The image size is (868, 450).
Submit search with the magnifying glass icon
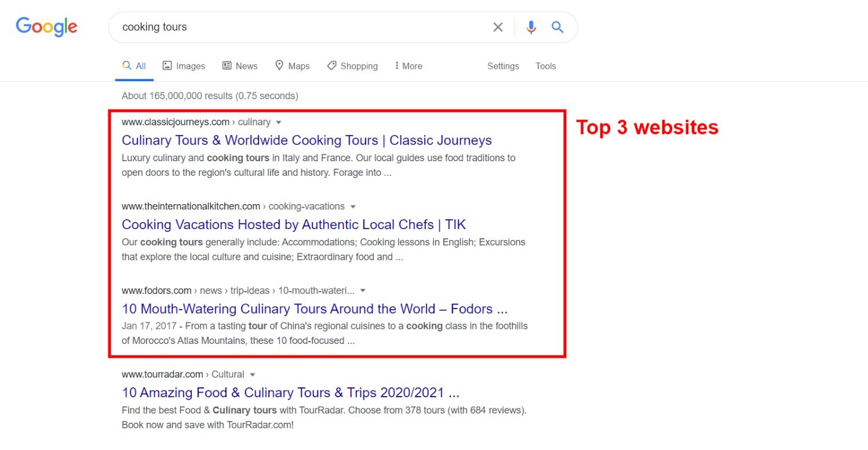point(557,27)
